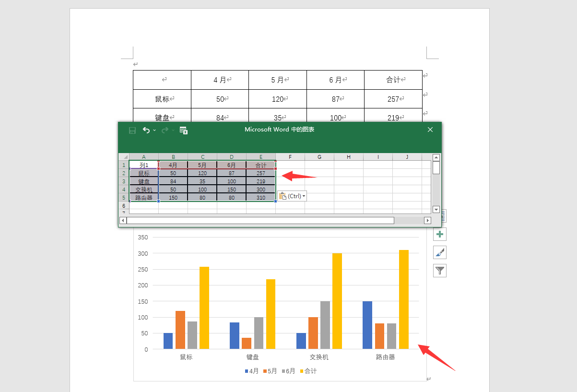Click Word table cell with value 120
The width and height of the screenshot is (577, 392).
click(x=278, y=99)
